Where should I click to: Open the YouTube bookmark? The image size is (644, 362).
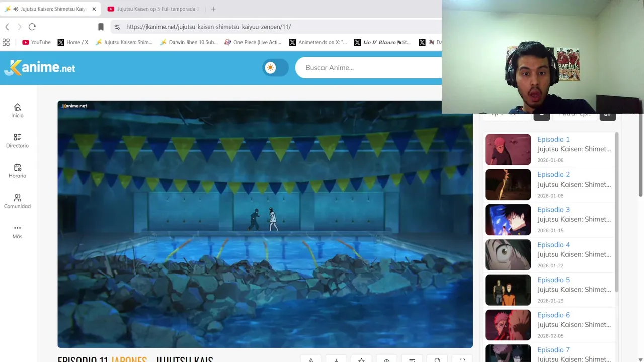coord(36,42)
